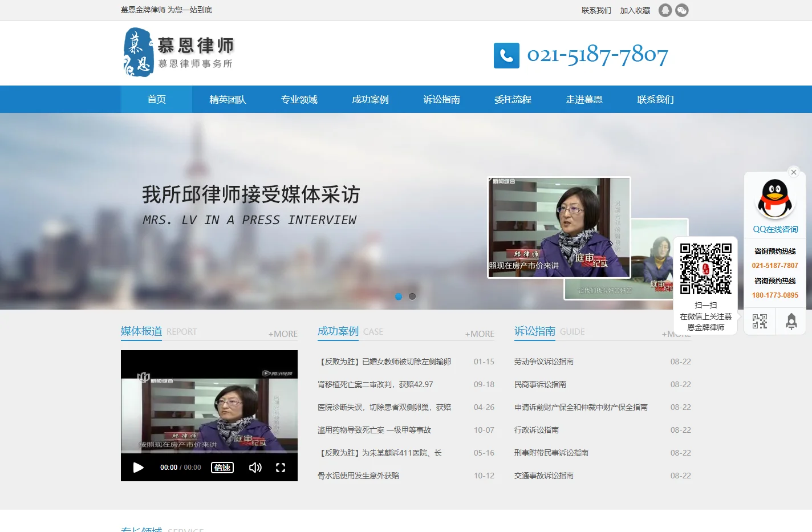Click the blue phone icon in header

(x=506, y=55)
